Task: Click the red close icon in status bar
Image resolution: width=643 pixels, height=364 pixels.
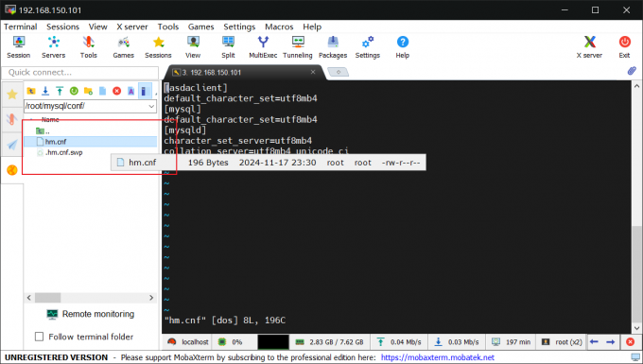Action: [x=631, y=342]
